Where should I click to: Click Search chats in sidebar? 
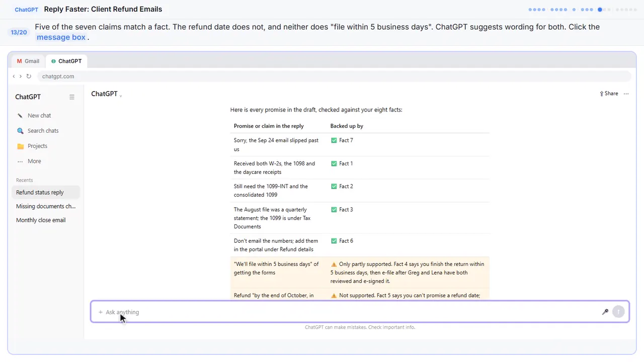(x=43, y=131)
